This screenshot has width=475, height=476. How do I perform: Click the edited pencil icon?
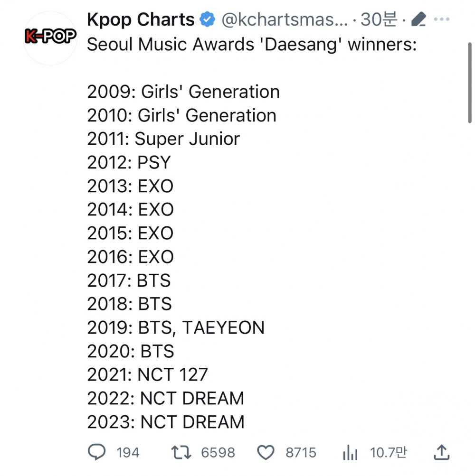pos(418,19)
